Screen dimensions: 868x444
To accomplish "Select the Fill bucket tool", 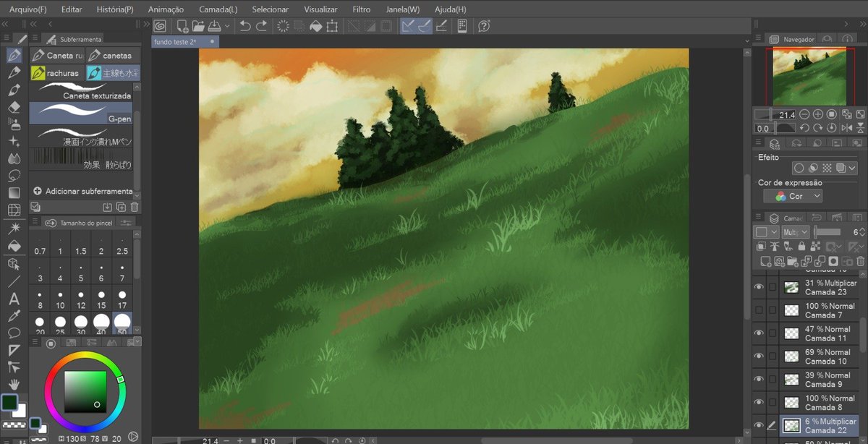I will (14, 246).
